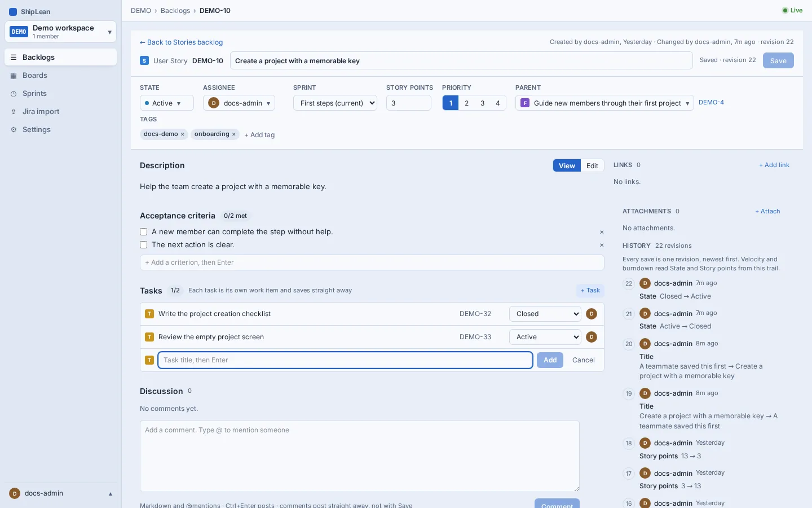
Task: Go to DEMO breadcrumb
Action: pyautogui.click(x=141, y=11)
